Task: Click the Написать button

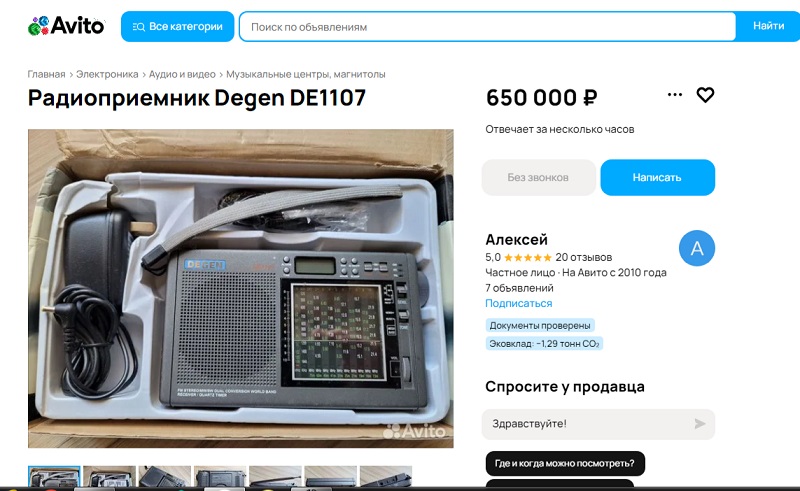Action: coord(657,178)
